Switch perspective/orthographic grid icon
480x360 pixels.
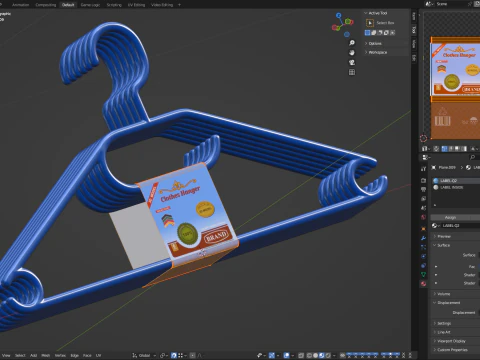coord(352,72)
